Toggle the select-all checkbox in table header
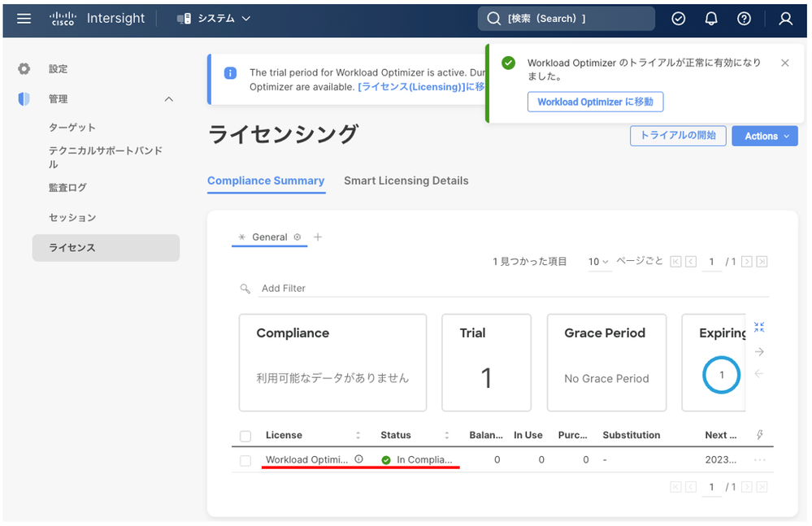Screen dimensions: 812x526 coord(245,436)
